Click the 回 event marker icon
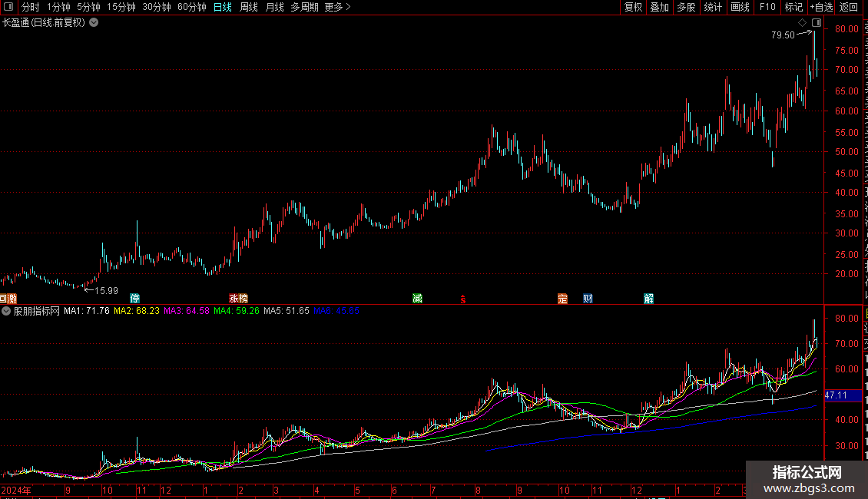868x499 pixels. 3,299
